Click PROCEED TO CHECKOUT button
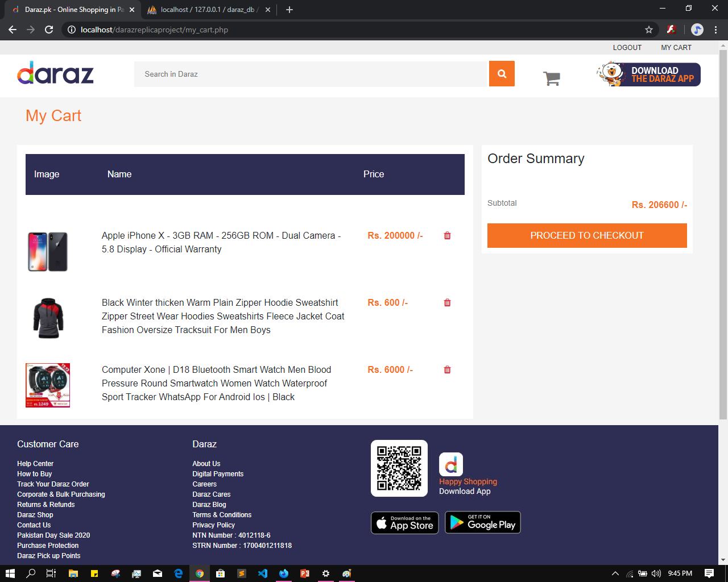The image size is (728, 582). pos(587,235)
